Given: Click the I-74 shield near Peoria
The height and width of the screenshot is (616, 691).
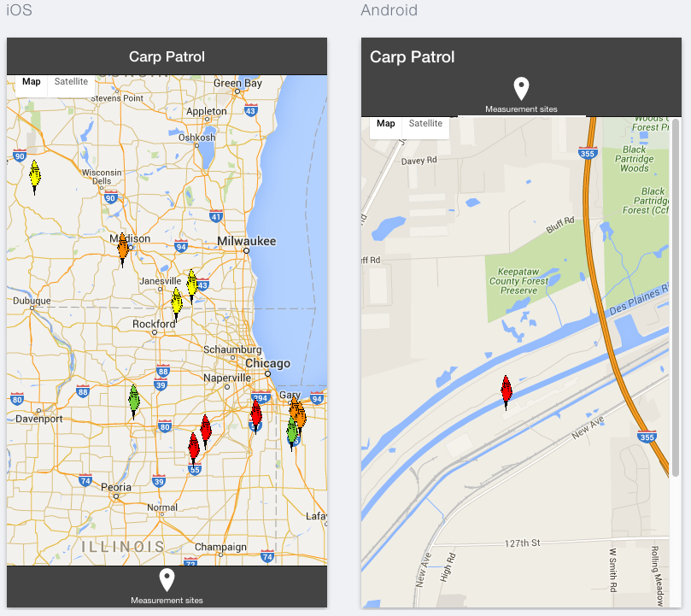Looking at the screenshot, I should (85, 480).
